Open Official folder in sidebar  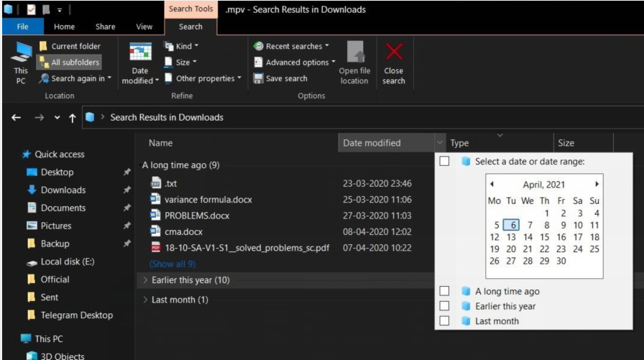click(x=48, y=279)
